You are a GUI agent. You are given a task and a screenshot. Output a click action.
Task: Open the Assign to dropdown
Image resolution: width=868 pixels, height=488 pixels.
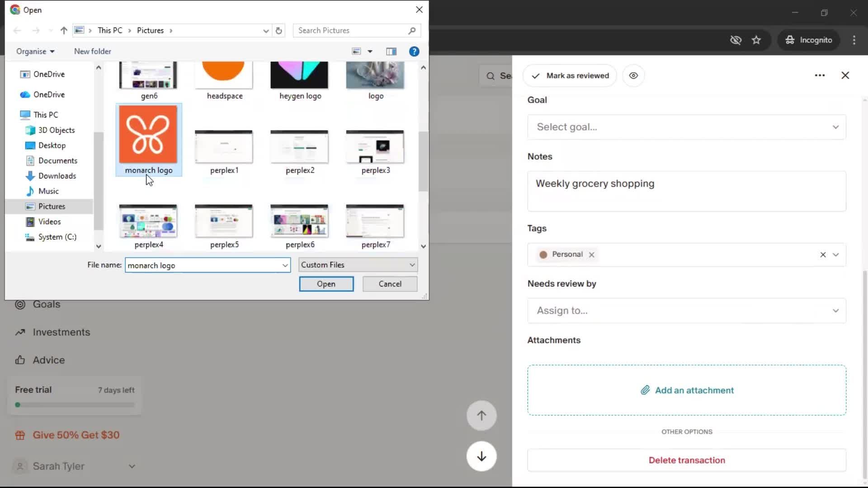(686, 310)
